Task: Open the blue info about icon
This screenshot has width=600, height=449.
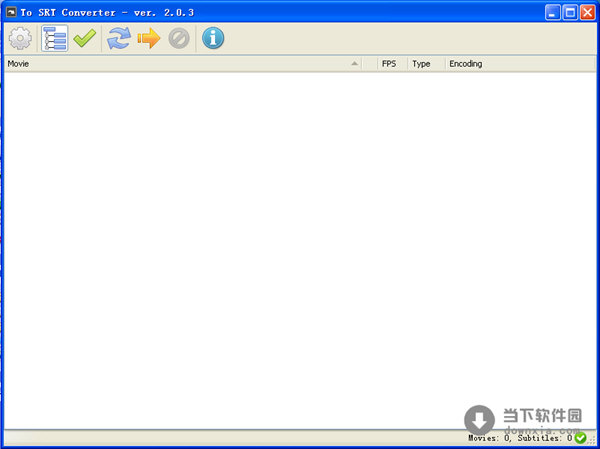Action: (213, 38)
